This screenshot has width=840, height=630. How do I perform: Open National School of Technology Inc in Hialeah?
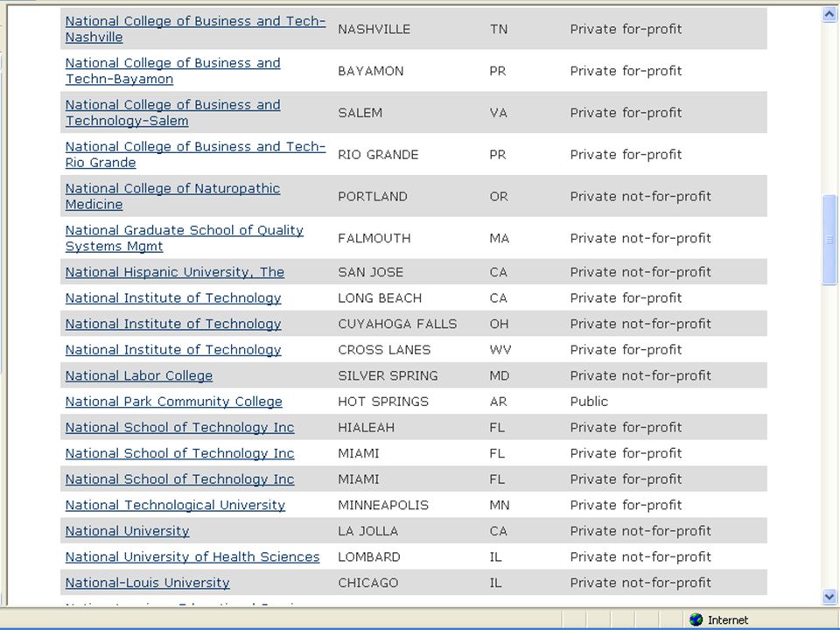179,427
